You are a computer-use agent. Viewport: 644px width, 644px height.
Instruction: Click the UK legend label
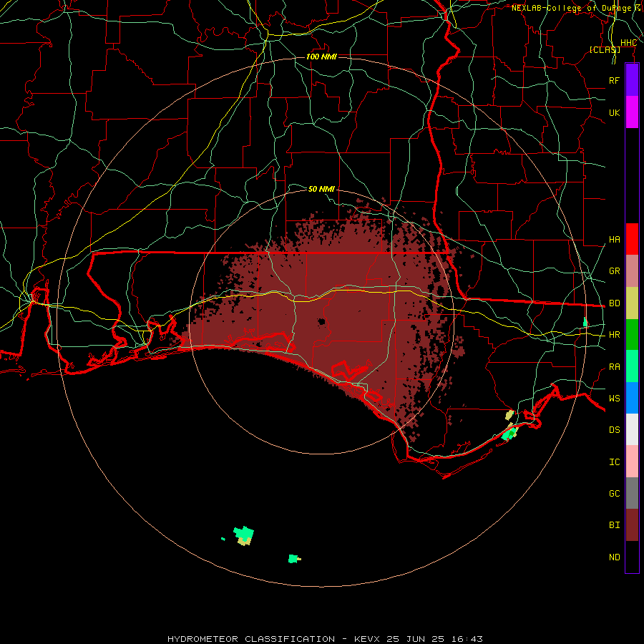[614, 112]
